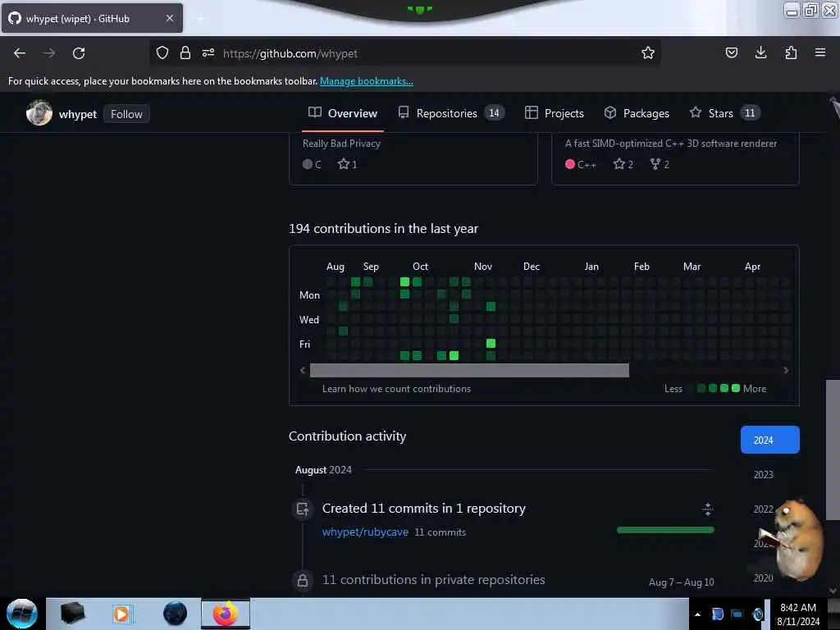Close the whypet GitHub browser tab
The width and height of the screenshot is (840, 630).
[170, 18]
